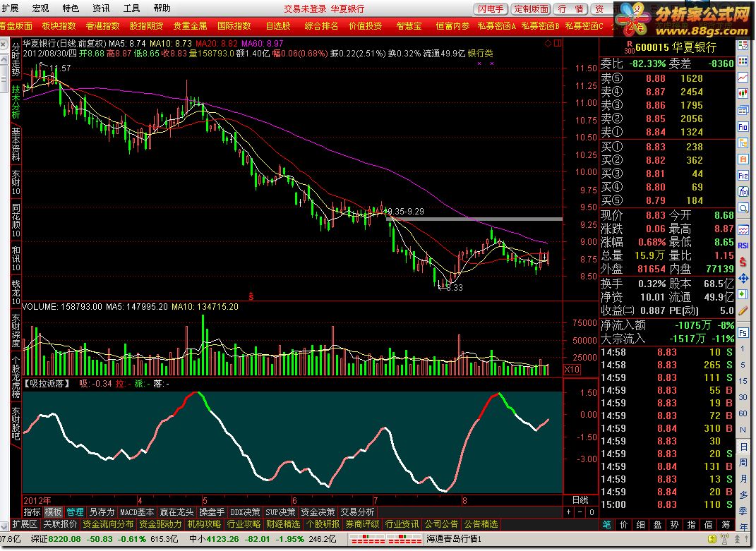Open the 扩展 menu
The width and height of the screenshot is (756, 551).
click(x=10, y=8)
